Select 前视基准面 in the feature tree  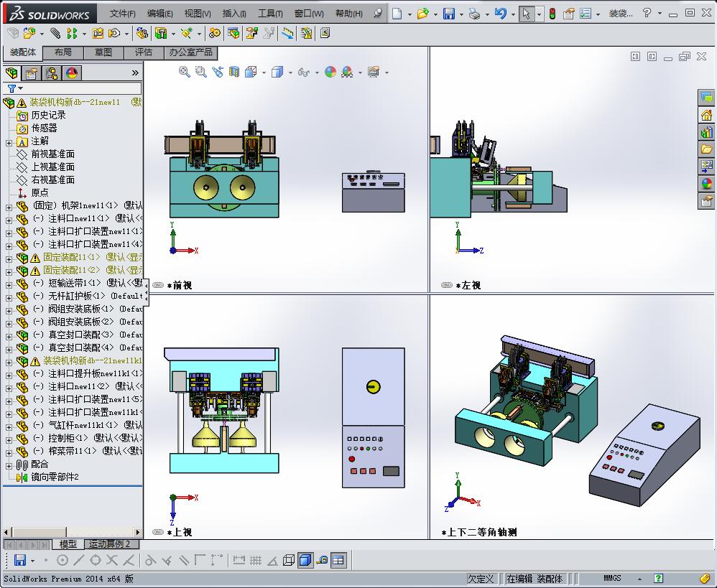[52, 154]
